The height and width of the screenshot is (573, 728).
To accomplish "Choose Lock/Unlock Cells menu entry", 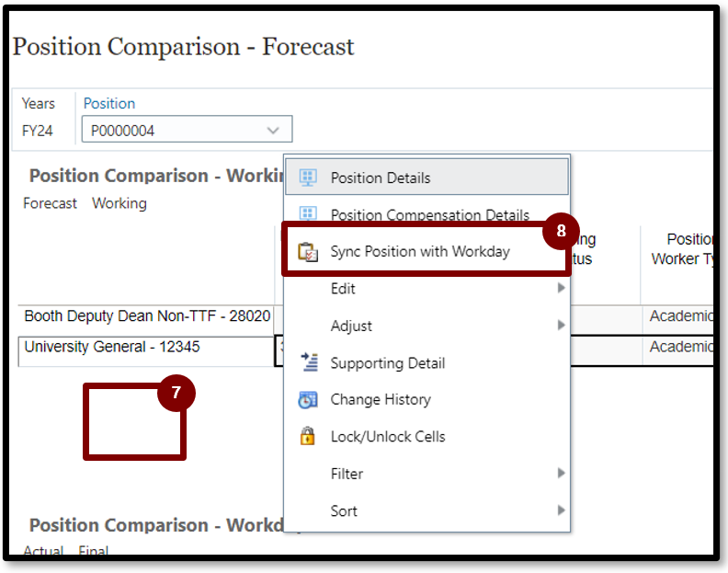I will coord(388,437).
